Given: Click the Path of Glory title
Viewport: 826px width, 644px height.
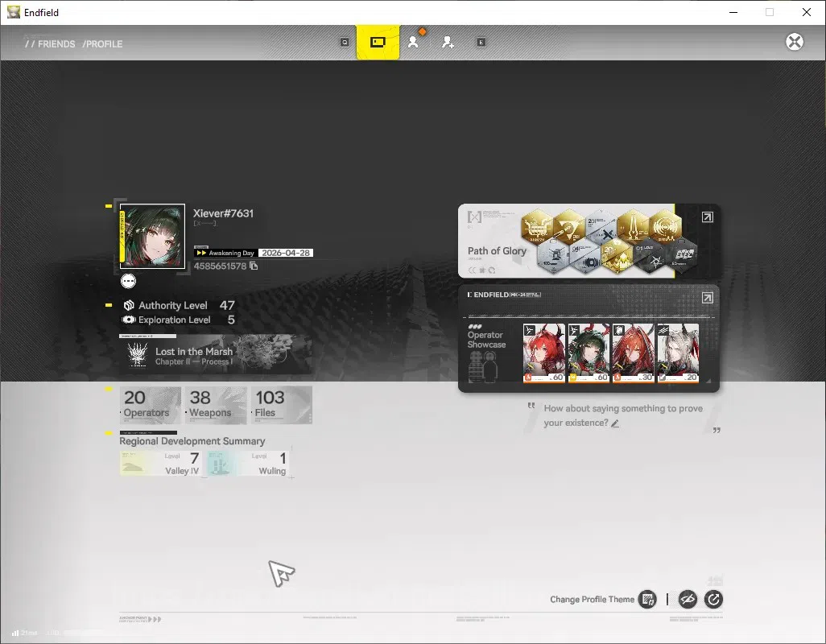Looking at the screenshot, I should (497, 250).
